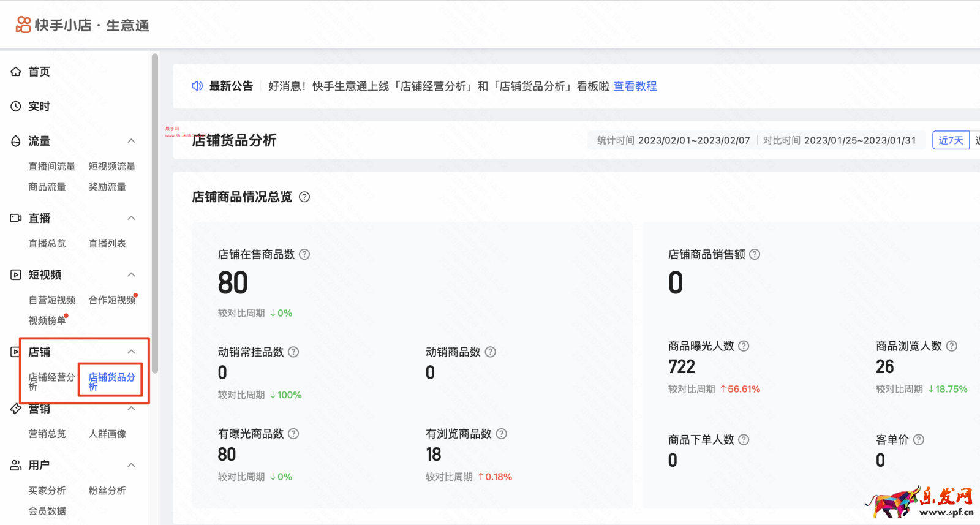The image size is (980, 525).
Task: Click the 722 商品曝光人数 value
Action: [682, 367]
